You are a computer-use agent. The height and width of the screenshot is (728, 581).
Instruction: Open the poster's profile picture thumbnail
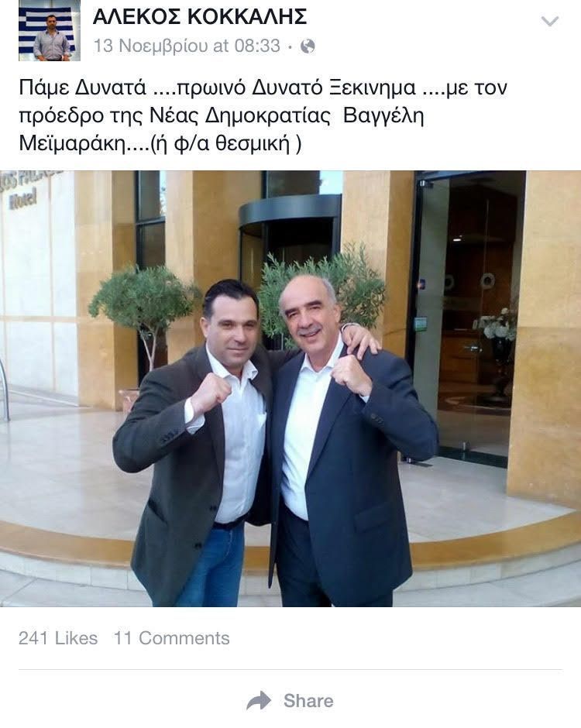tap(50, 31)
